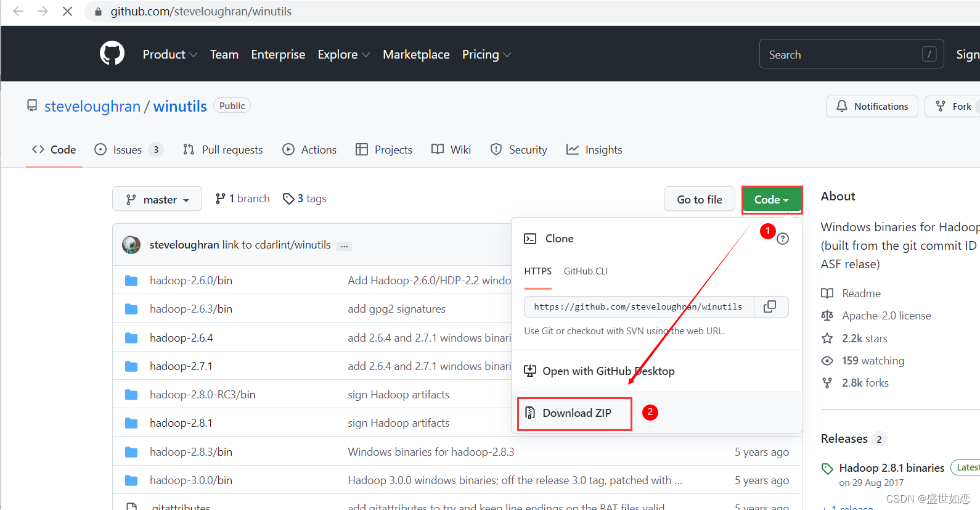Select the GitHub CLI clone tab
The image size is (980, 510).
[586, 271]
